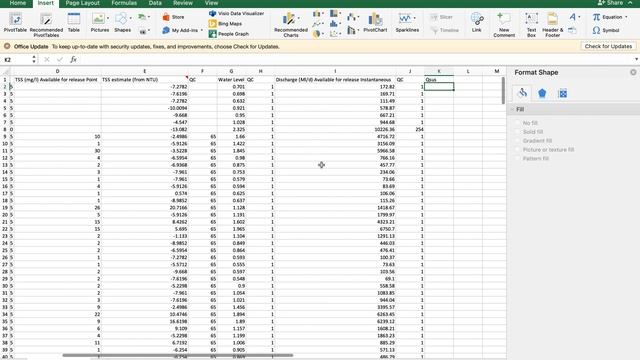Click the Water Level header cell

tap(231, 80)
